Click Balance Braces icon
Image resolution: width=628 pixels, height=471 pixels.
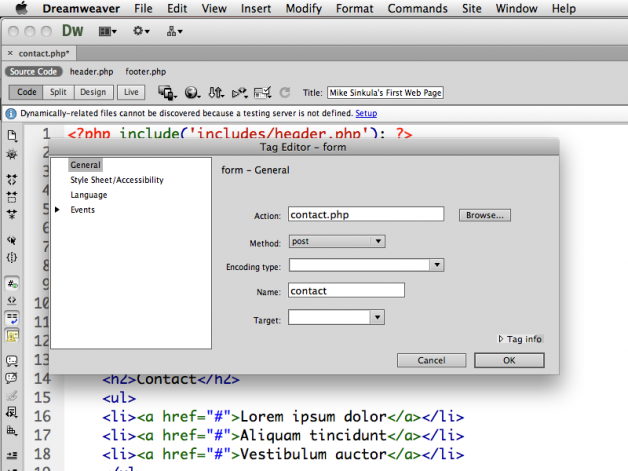click(x=12, y=258)
